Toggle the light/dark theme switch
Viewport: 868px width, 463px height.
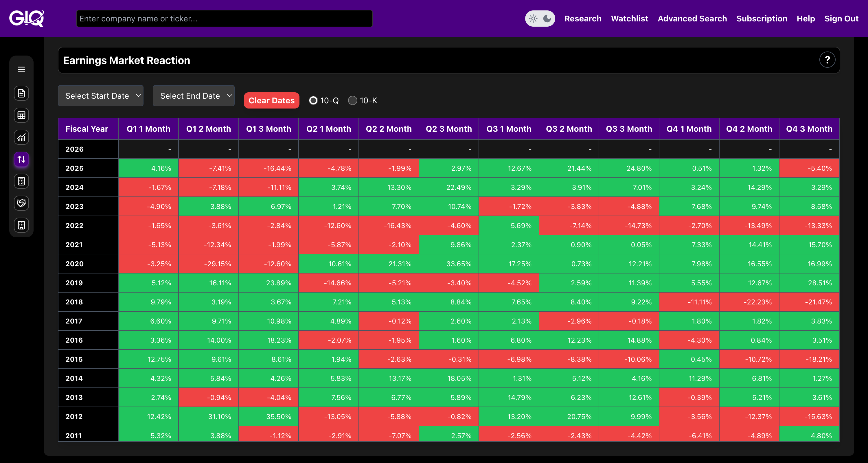pos(540,19)
